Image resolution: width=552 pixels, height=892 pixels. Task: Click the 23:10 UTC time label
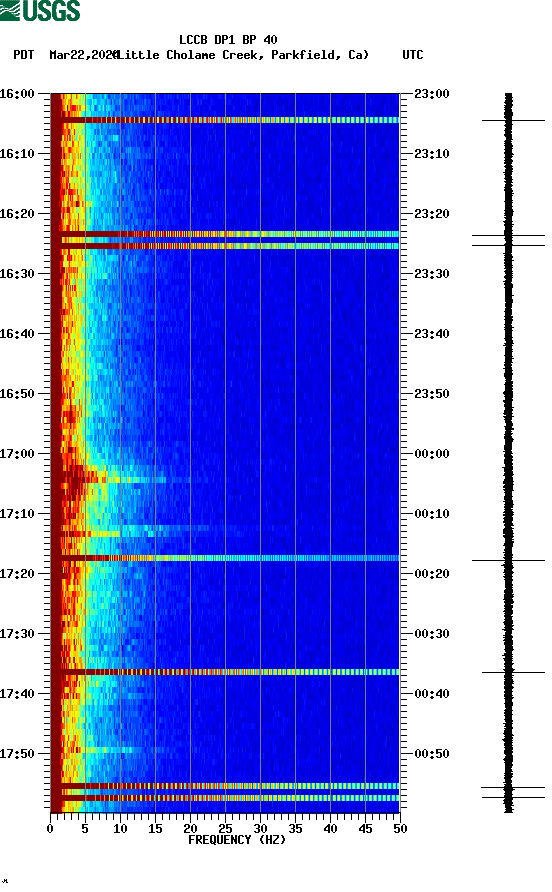pyautogui.click(x=432, y=154)
